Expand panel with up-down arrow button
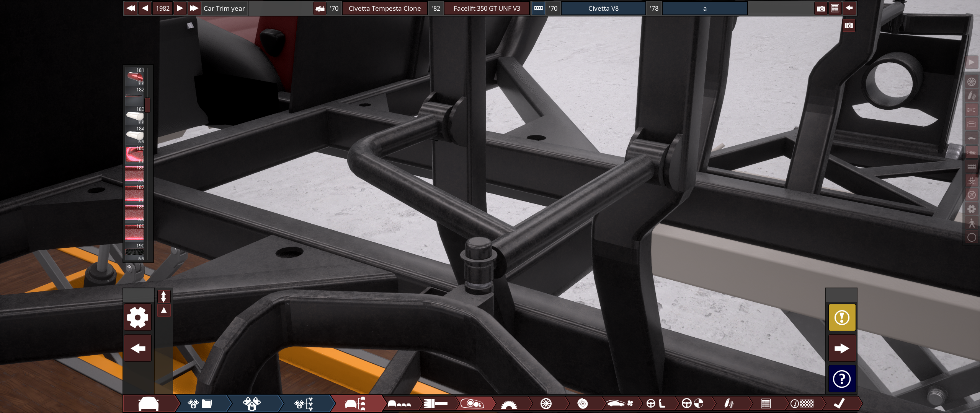This screenshot has width=980, height=413. click(x=163, y=296)
